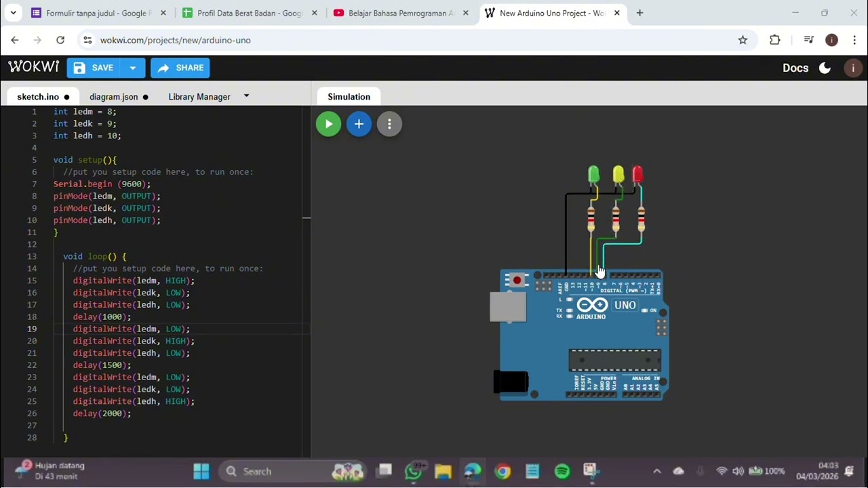Select the resistor under the green LED
The image size is (868, 488).
point(591,218)
